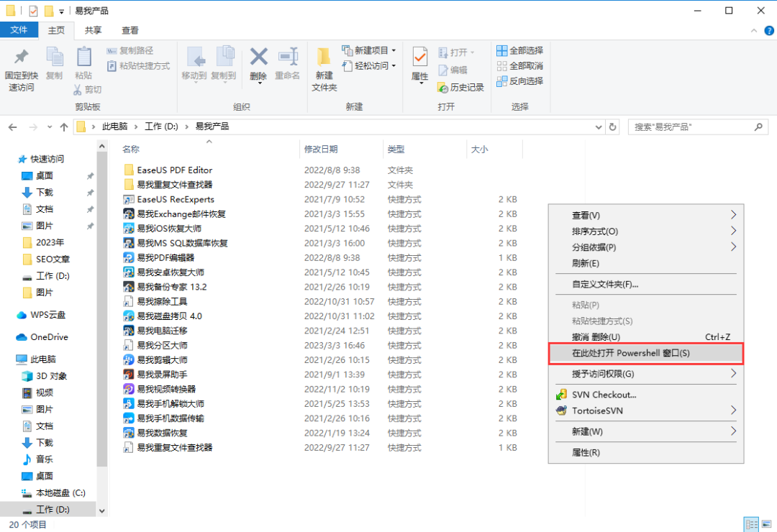
Task: Click SVN Checkout icon in context menu
Action: point(561,395)
